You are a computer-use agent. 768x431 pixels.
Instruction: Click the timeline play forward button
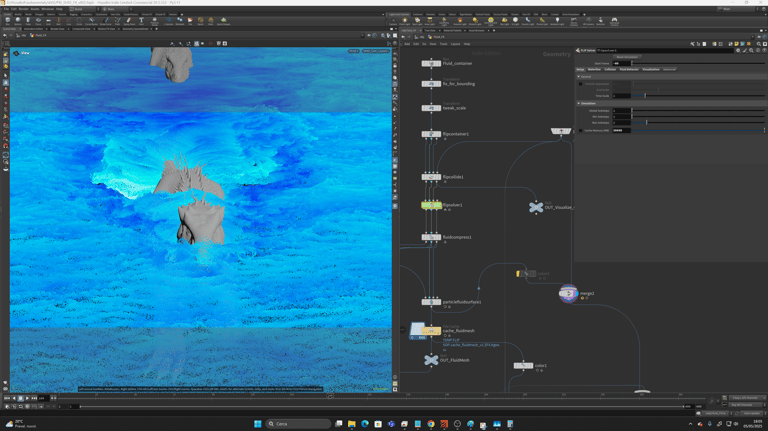click(27, 398)
